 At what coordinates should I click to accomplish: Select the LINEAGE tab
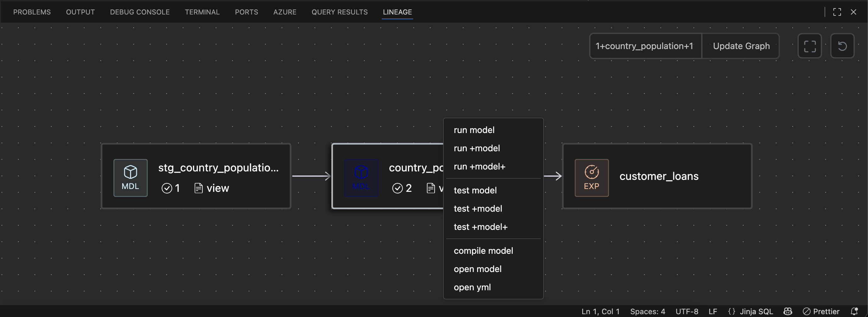coord(397,12)
